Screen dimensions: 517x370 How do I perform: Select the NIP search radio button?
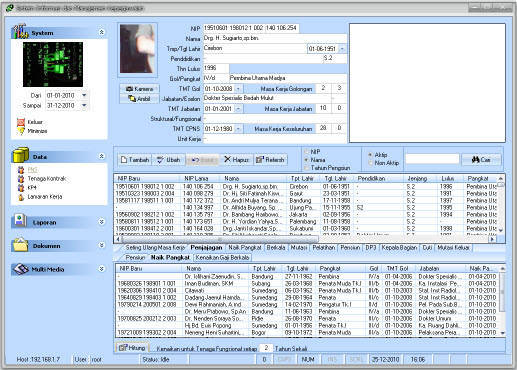tap(307, 152)
